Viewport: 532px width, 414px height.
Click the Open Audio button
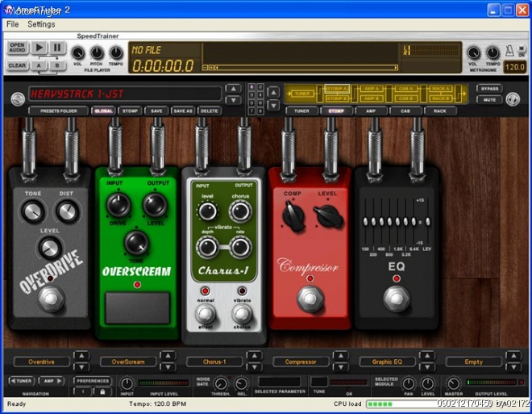pyautogui.click(x=18, y=49)
